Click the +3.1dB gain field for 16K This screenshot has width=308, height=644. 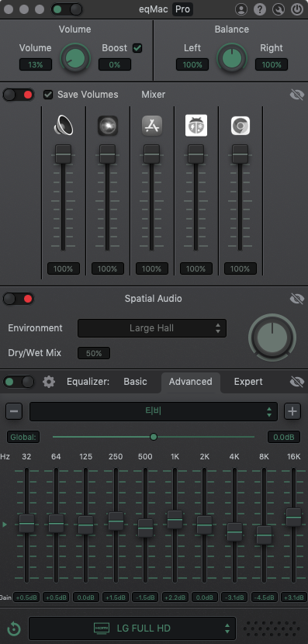coord(293,597)
